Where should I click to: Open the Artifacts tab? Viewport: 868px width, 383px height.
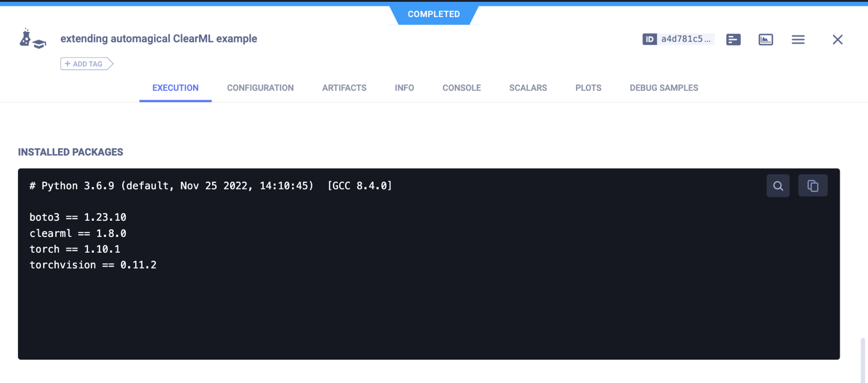point(344,88)
